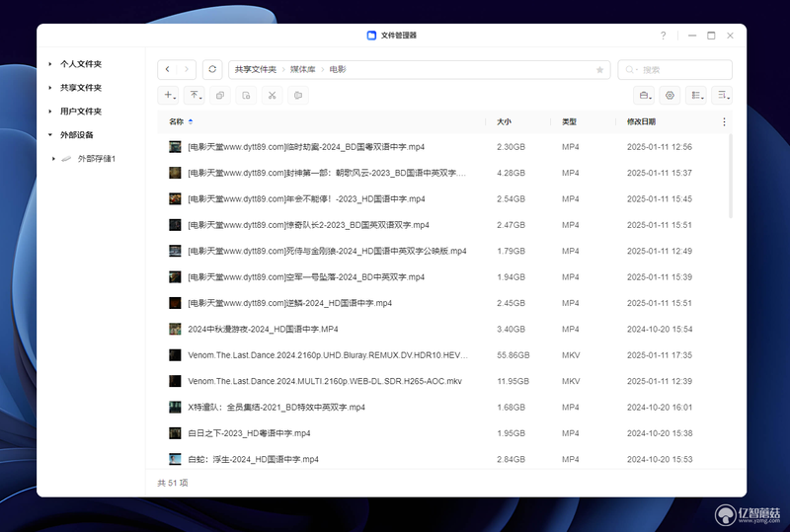Select the Venom WEB-DL SDR mkv file
Image resolution: width=790 pixels, height=532 pixels.
pyautogui.click(x=443, y=381)
